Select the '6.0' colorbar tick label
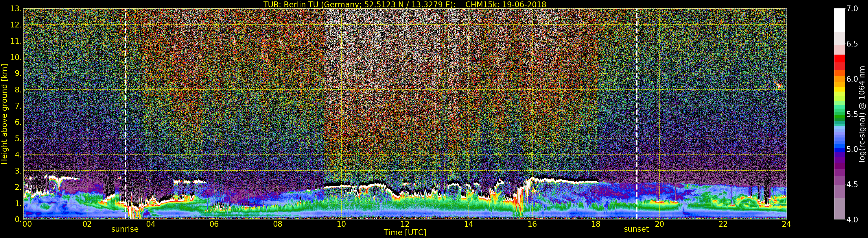868x238 pixels. click(x=852, y=79)
